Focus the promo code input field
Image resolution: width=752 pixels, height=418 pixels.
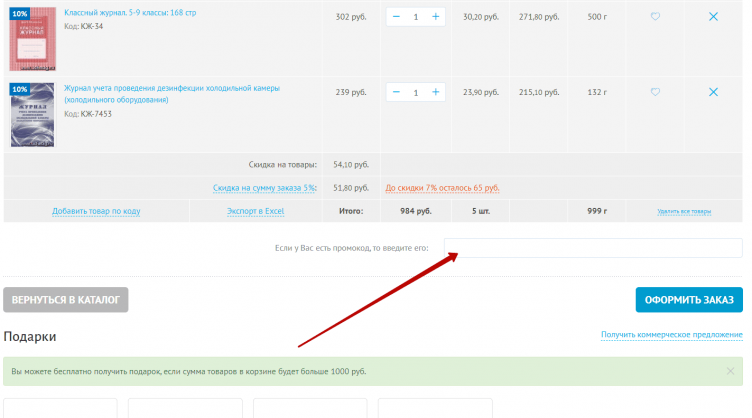tap(593, 248)
